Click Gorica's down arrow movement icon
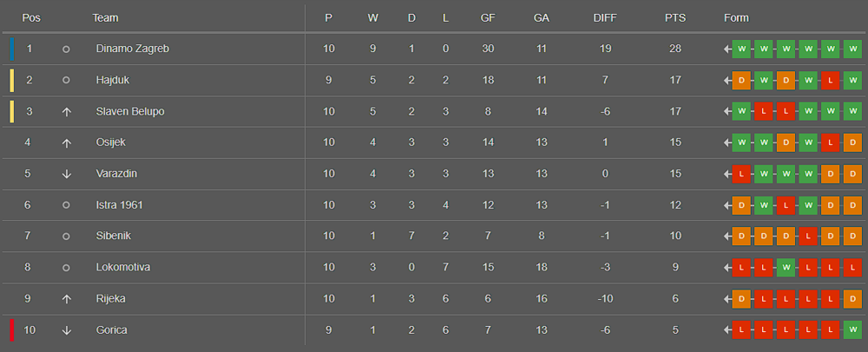 pyautogui.click(x=66, y=330)
